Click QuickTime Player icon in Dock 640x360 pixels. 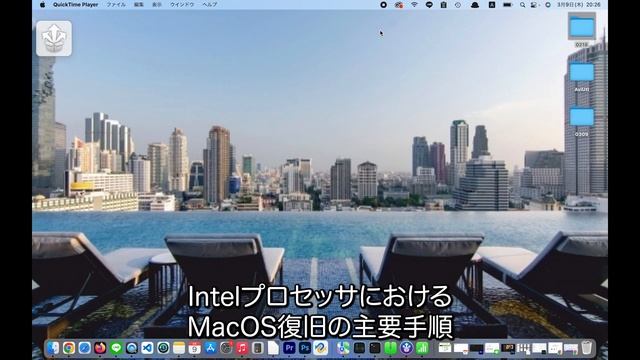coord(132,348)
